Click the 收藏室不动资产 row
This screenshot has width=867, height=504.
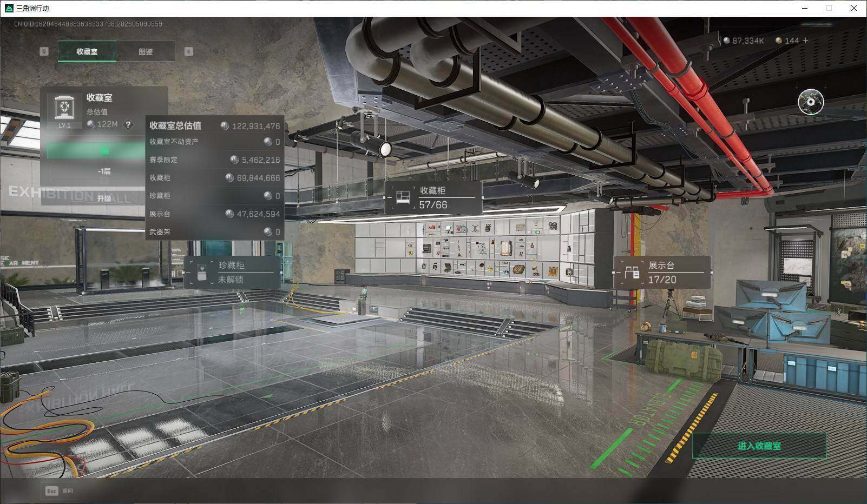click(x=215, y=142)
